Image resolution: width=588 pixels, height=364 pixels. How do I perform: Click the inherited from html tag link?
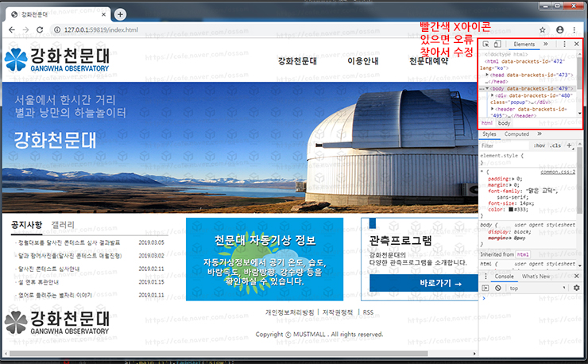tap(523, 254)
